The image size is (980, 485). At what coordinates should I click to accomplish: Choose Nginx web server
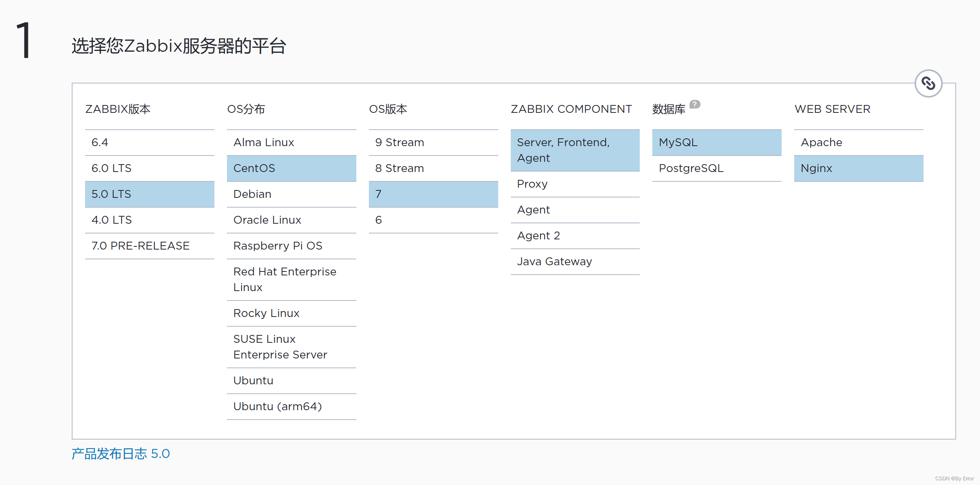point(859,168)
